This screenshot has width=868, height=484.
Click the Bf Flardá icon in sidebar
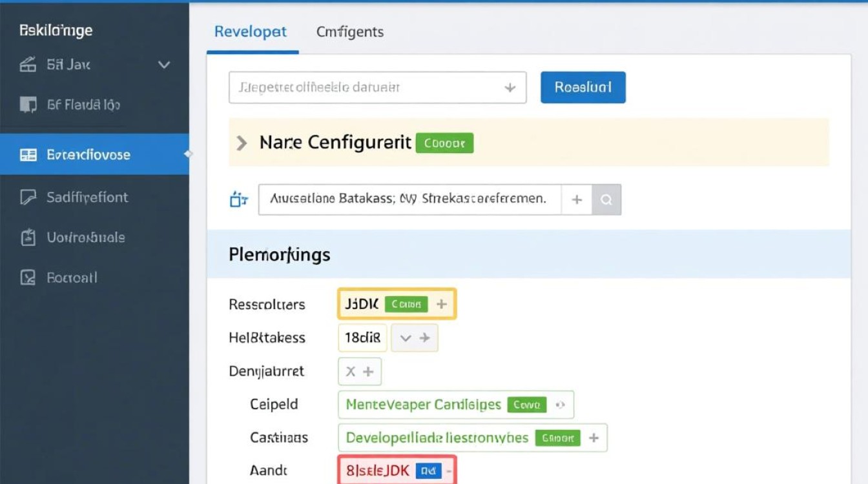click(x=28, y=105)
